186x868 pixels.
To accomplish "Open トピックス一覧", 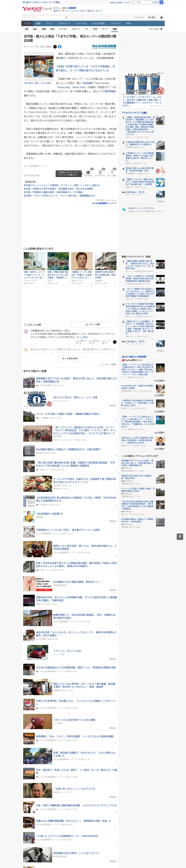I will click(x=155, y=29).
